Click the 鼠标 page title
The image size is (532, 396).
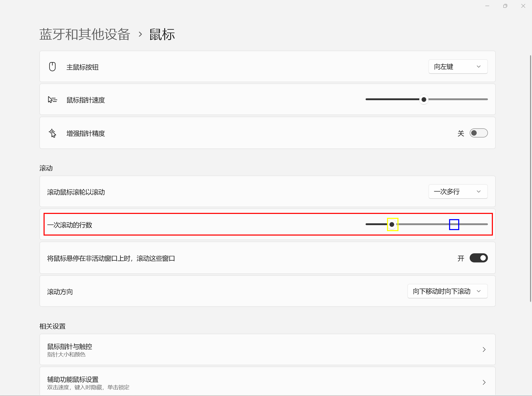pyautogui.click(x=162, y=34)
